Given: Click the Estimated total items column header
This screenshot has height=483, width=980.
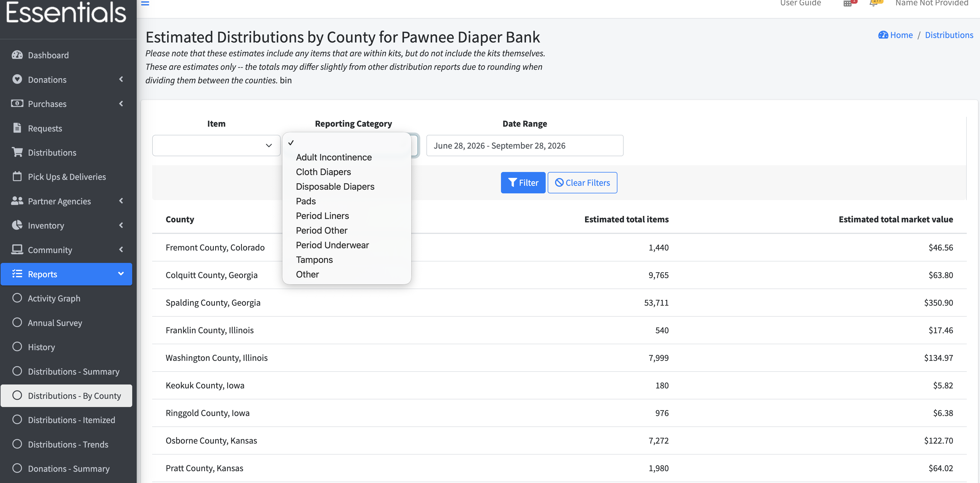Looking at the screenshot, I should pyautogui.click(x=626, y=219).
